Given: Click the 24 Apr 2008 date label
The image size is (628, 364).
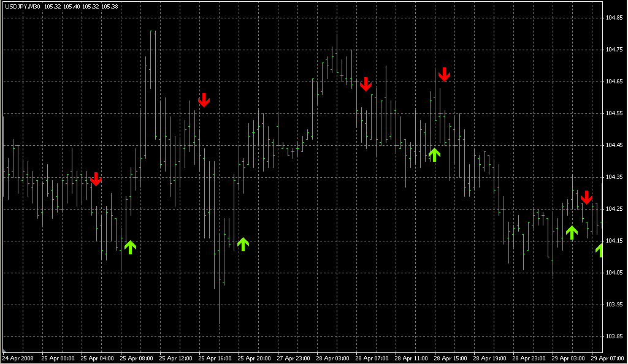Looking at the screenshot, I should click(x=18, y=358).
